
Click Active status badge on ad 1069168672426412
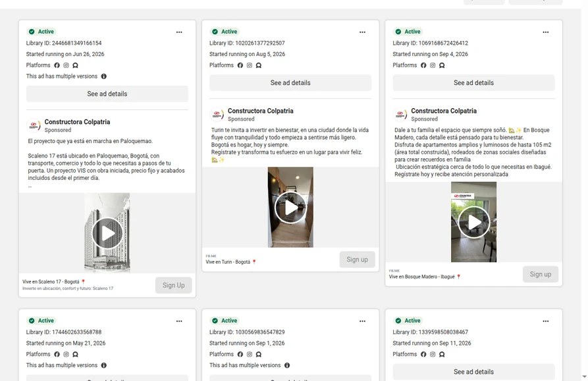tap(408, 32)
